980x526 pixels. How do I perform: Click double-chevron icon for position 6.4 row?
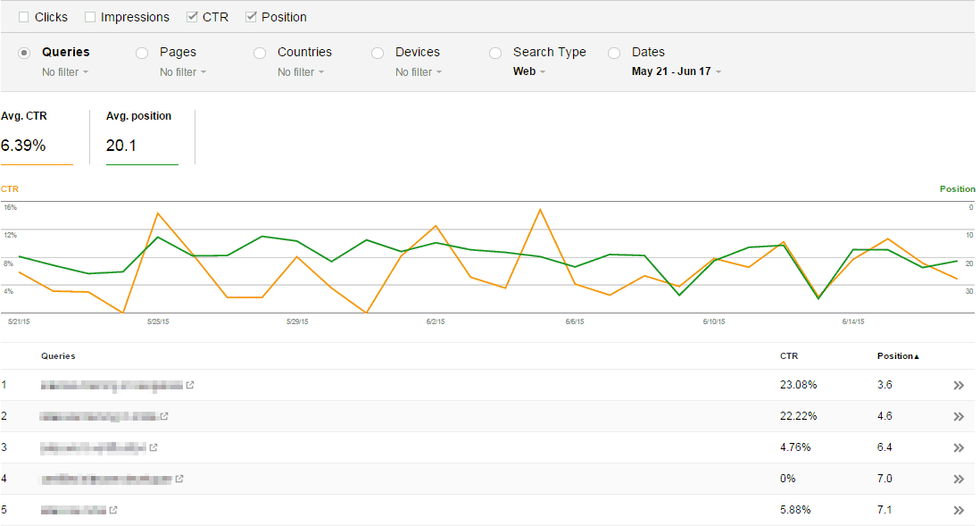click(959, 448)
